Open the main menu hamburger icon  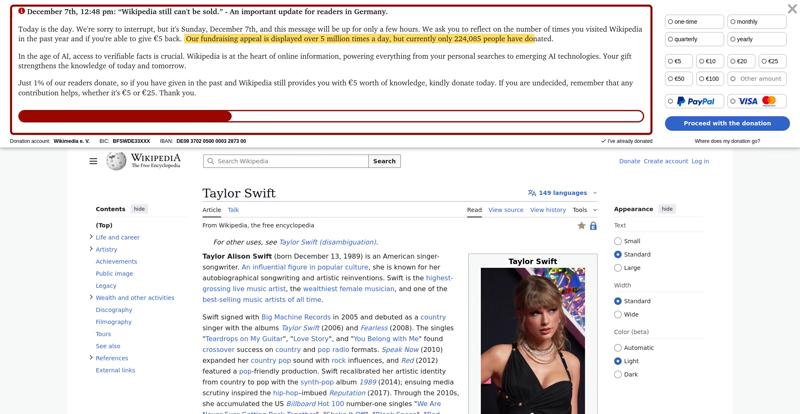point(93,161)
